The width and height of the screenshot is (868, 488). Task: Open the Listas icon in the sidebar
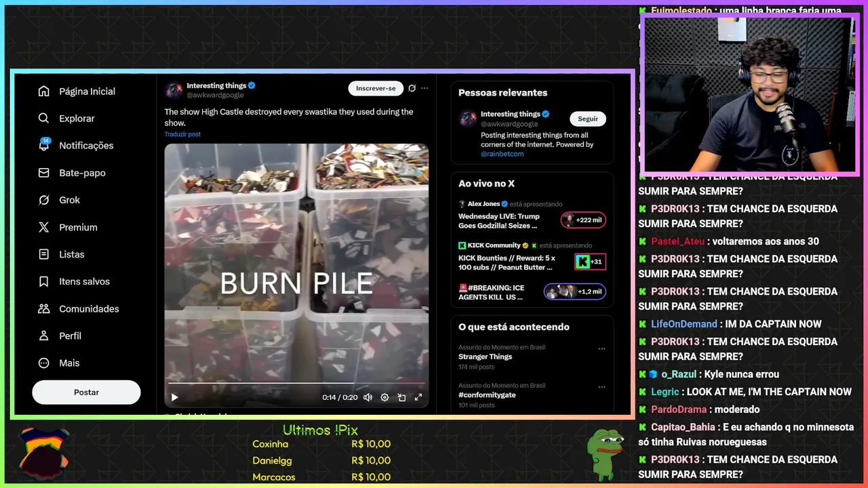click(44, 254)
